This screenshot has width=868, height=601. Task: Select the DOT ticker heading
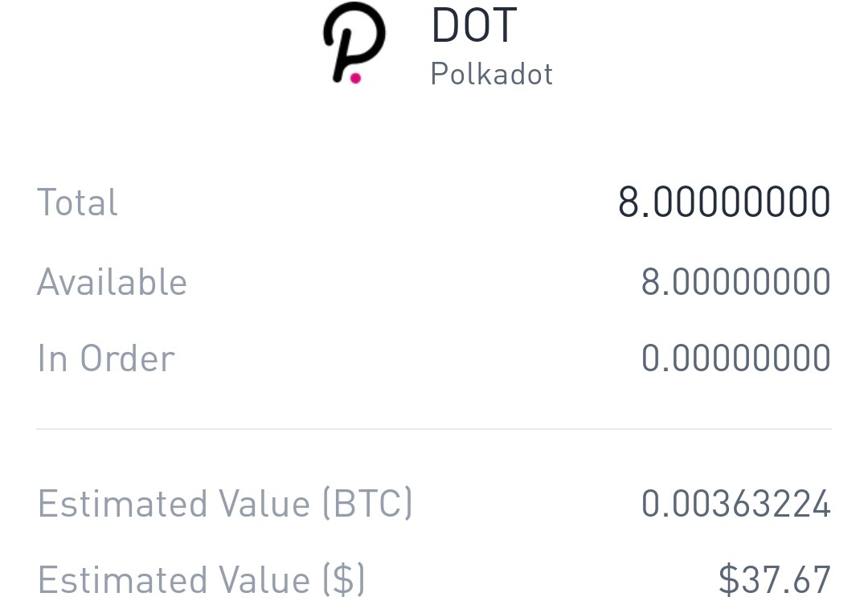point(474,25)
